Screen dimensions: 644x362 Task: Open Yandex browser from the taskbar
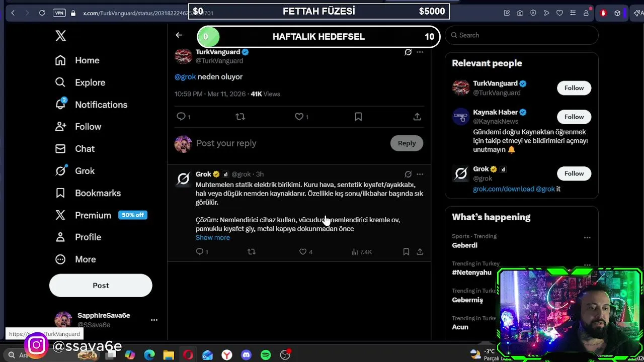click(x=227, y=355)
